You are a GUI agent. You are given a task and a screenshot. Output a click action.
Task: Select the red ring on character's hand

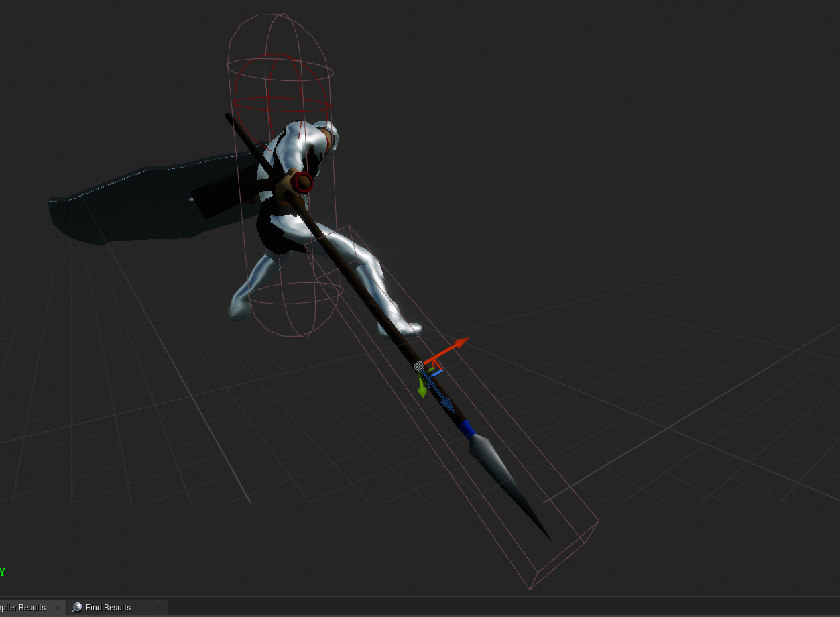(x=303, y=182)
